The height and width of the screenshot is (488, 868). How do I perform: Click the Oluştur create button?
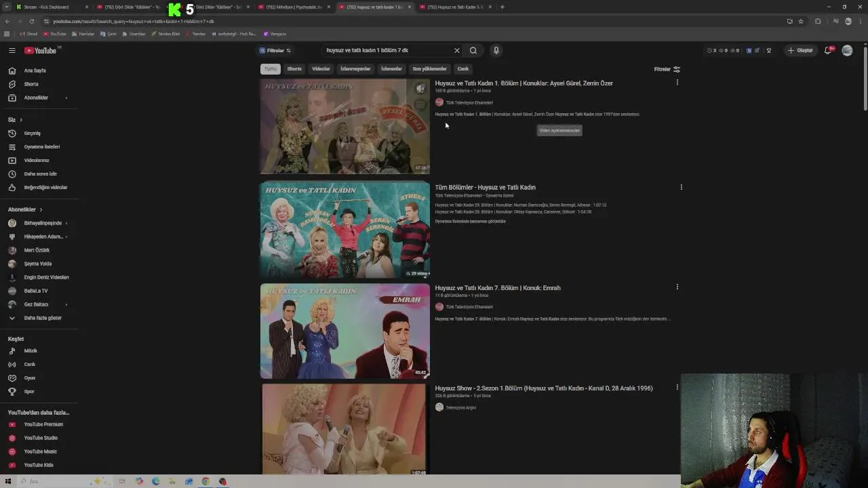(800, 50)
